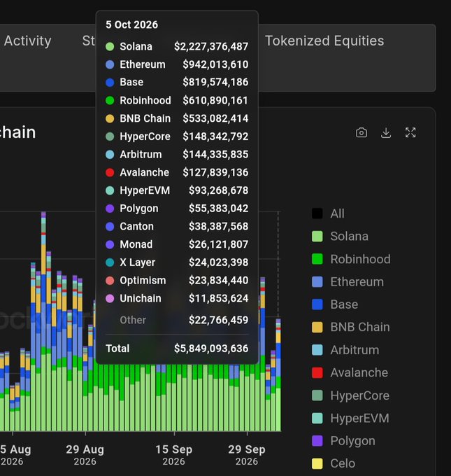This screenshot has width=451, height=476.
Task: Click Robinhood value $610,890,161 in tooltip
Action: point(215,100)
